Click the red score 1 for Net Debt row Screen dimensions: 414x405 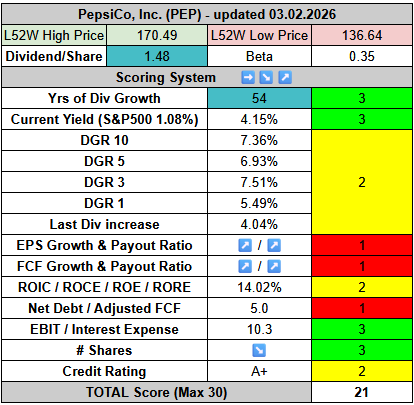[x=362, y=308]
